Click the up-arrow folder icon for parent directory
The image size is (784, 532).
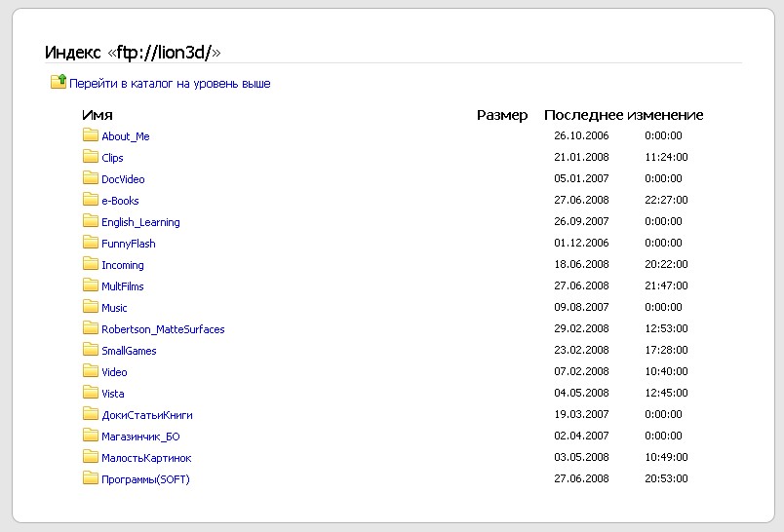(x=59, y=83)
